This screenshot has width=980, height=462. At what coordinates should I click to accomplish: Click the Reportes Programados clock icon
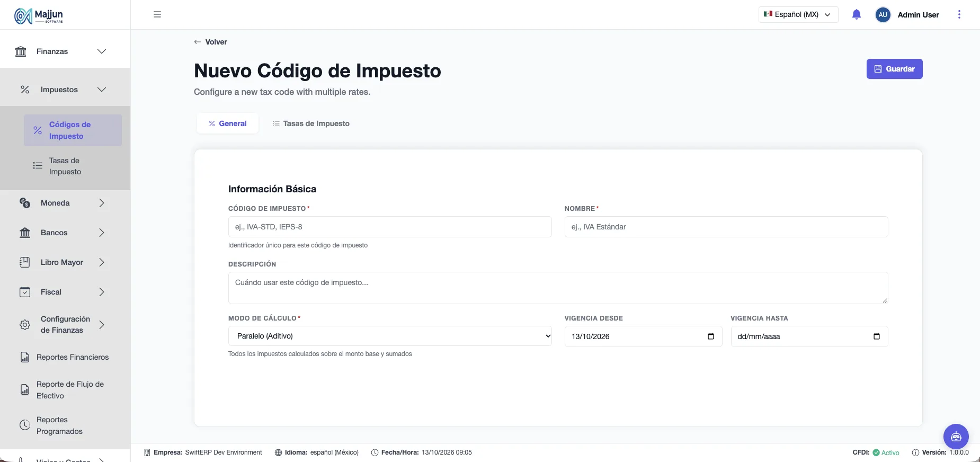click(x=25, y=425)
